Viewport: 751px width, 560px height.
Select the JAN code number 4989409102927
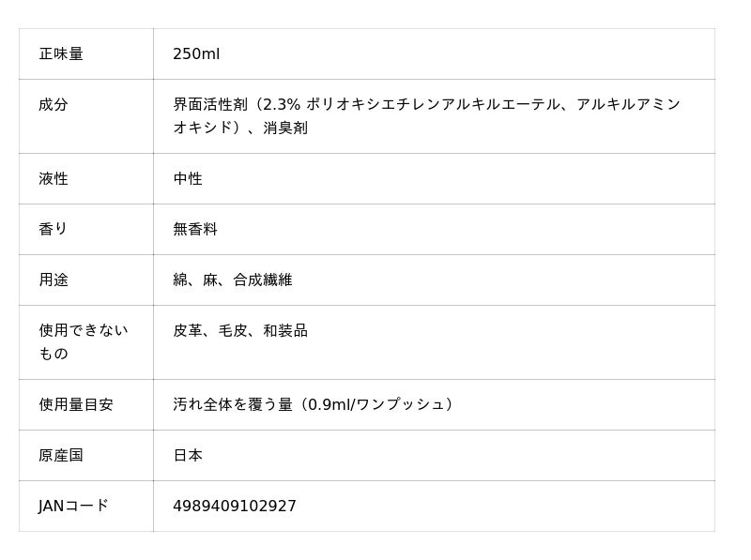click(235, 507)
